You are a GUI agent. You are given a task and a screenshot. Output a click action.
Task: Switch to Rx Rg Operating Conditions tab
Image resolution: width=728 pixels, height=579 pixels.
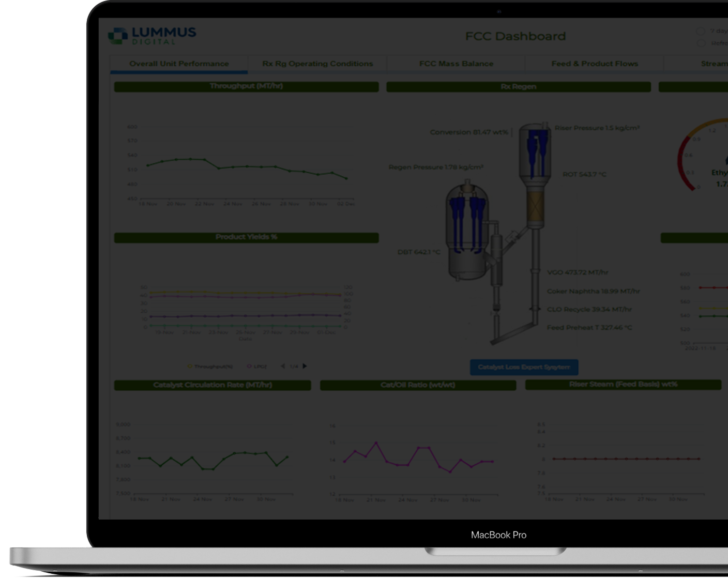[317, 64]
